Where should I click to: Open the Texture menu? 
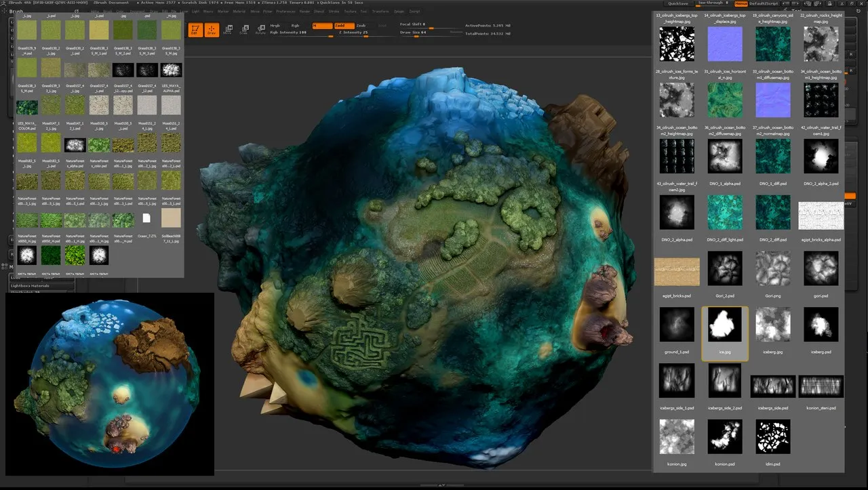[349, 12]
